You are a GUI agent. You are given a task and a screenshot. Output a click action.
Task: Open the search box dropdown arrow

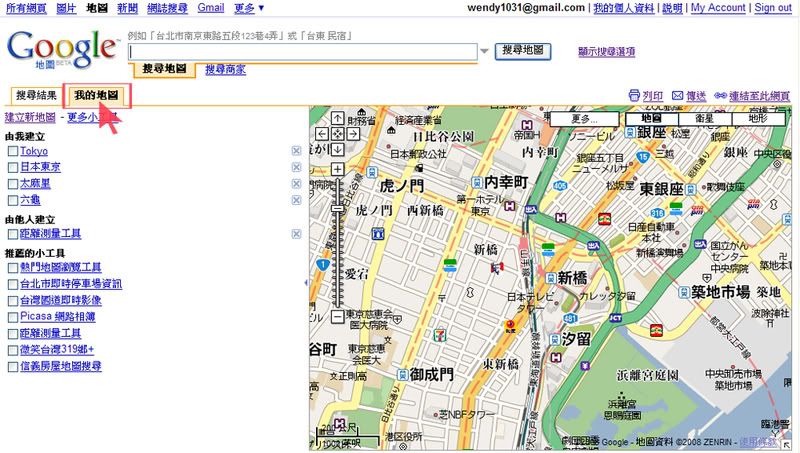(x=485, y=51)
